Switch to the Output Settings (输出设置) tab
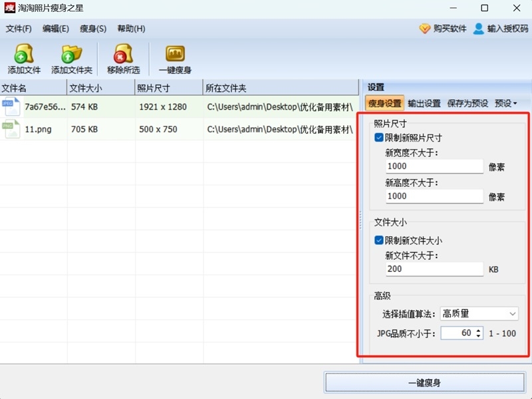 tap(424, 103)
